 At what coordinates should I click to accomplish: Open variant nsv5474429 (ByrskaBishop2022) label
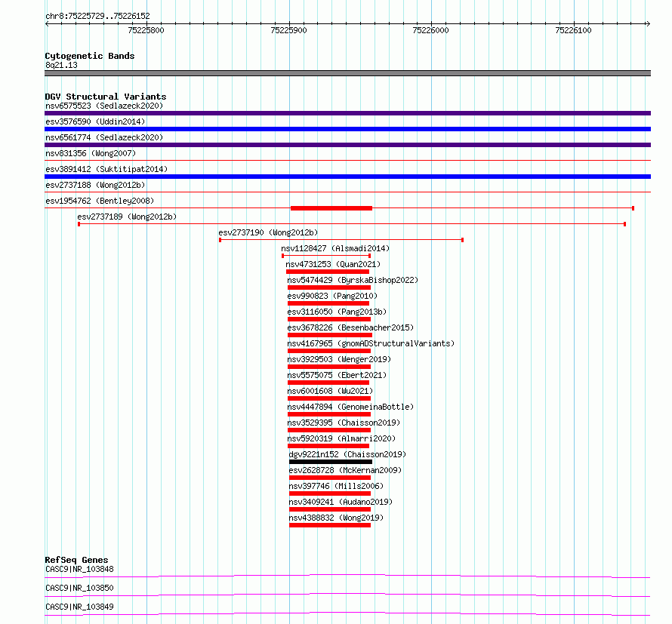tap(353, 280)
